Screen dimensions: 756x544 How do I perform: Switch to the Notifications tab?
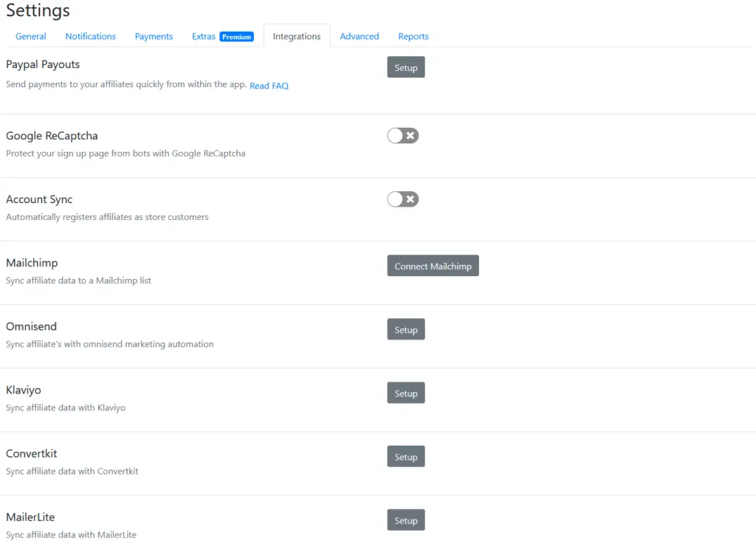(x=90, y=36)
